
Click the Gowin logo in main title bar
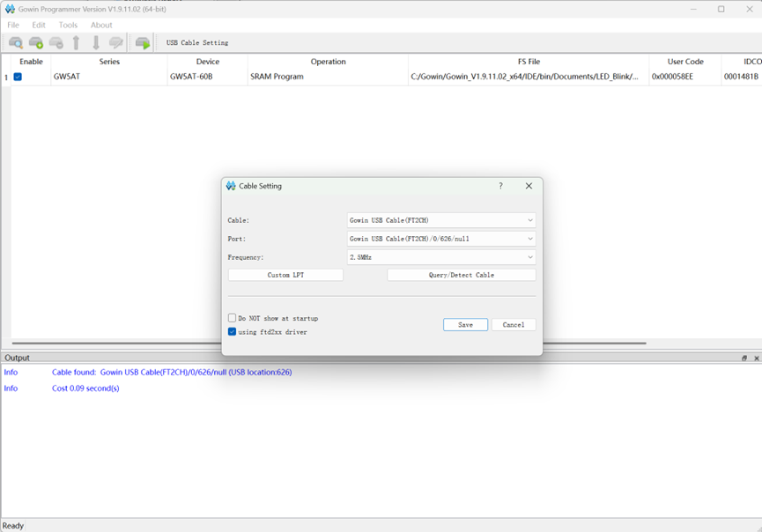[10, 9]
